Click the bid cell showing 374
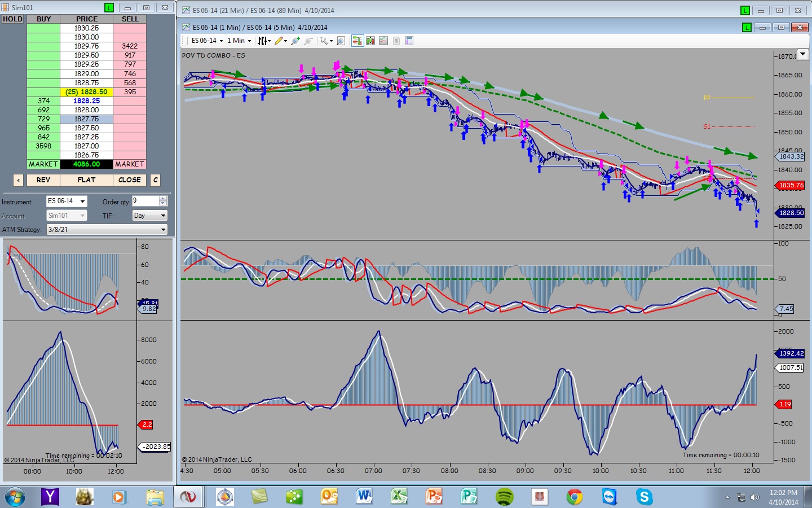 pos(43,101)
